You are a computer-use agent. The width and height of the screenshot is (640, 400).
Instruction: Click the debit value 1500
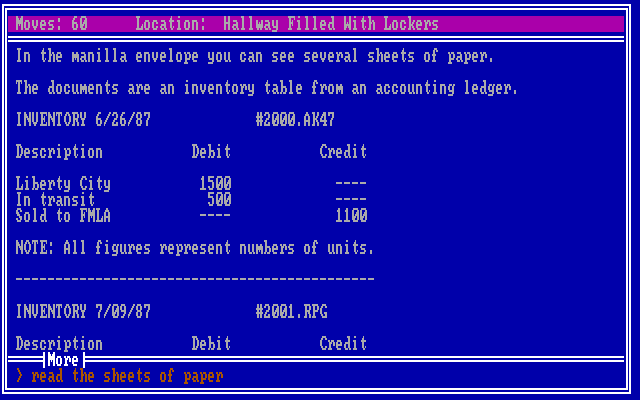pyautogui.click(x=216, y=184)
